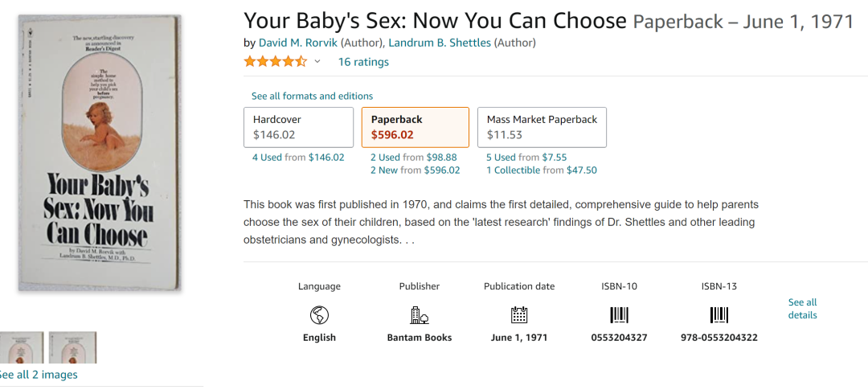
Task: View the 16 ratings link
Action: (363, 62)
